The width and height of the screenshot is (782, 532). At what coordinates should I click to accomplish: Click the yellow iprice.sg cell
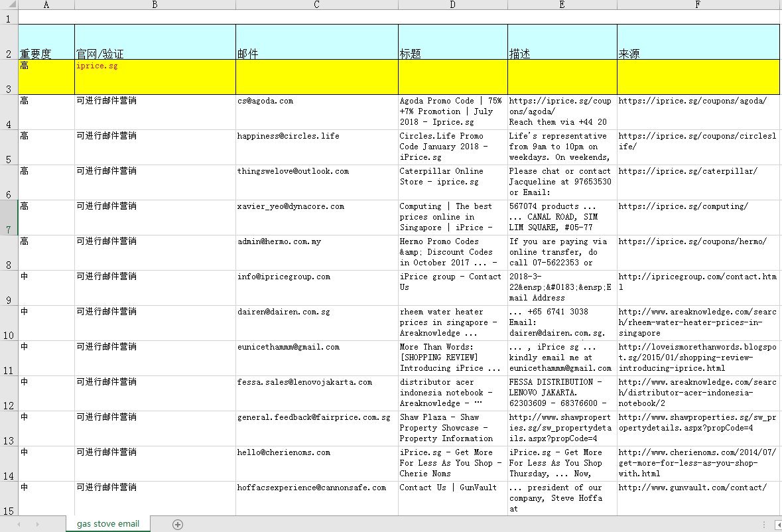(x=155, y=77)
